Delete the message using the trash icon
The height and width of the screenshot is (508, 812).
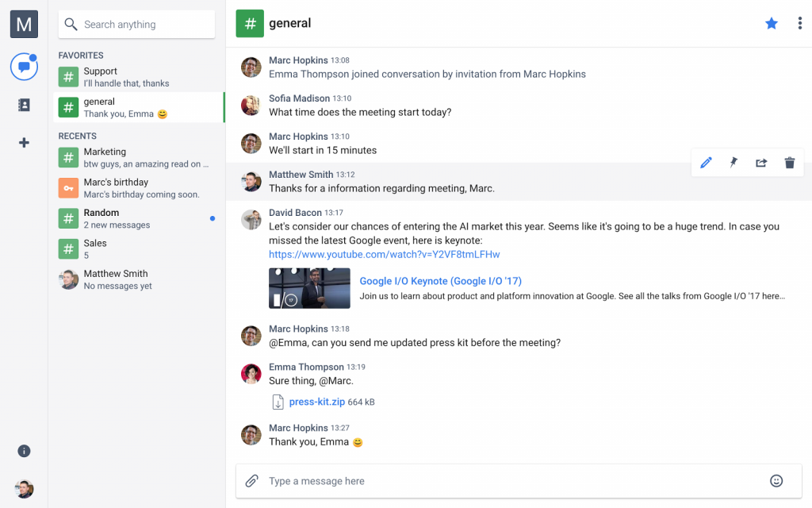pyautogui.click(x=789, y=162)
